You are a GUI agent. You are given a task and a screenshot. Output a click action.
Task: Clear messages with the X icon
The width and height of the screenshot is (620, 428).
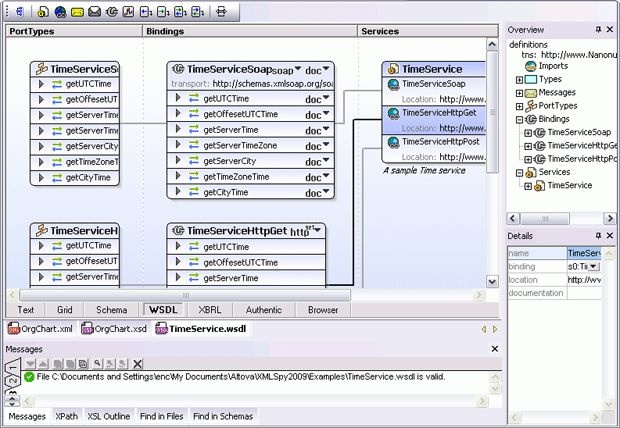138,363
